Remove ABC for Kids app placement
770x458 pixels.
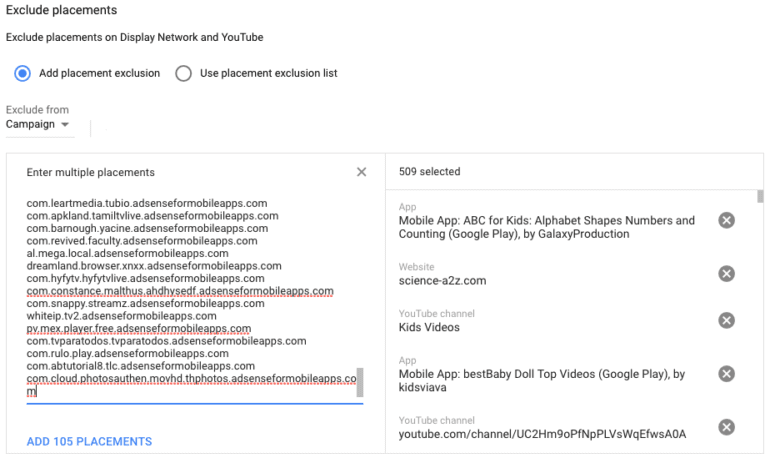pos(727,220)
